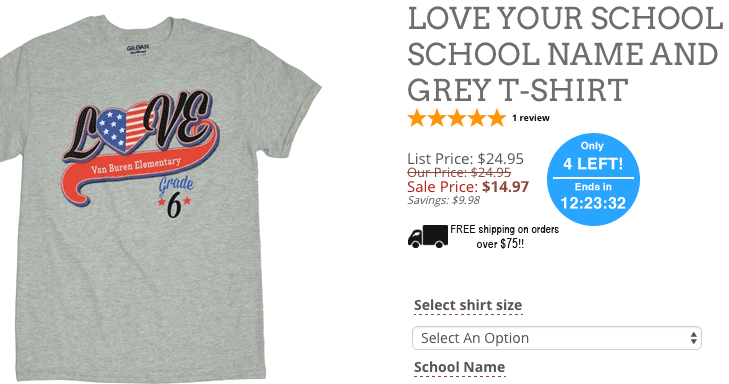The image size is (729, 384).
Task: Click the Gildan neck label on shirt
Action: tap(138, 49)
